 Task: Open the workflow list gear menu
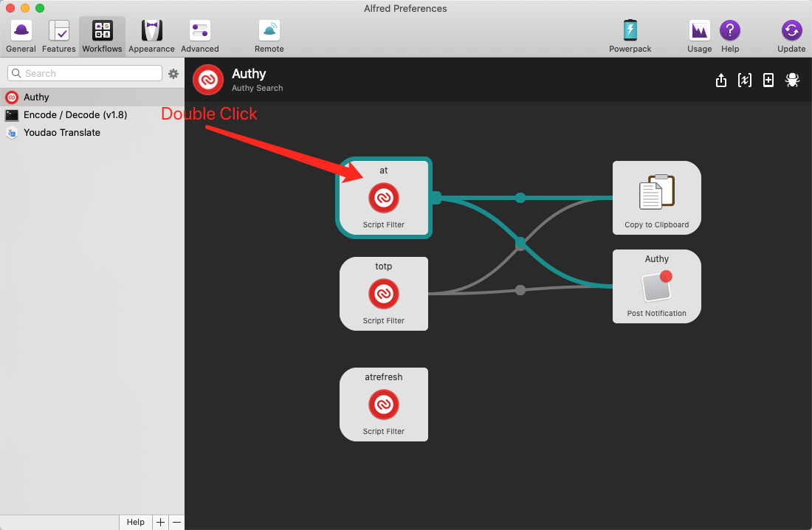click(x=173, y=74)
